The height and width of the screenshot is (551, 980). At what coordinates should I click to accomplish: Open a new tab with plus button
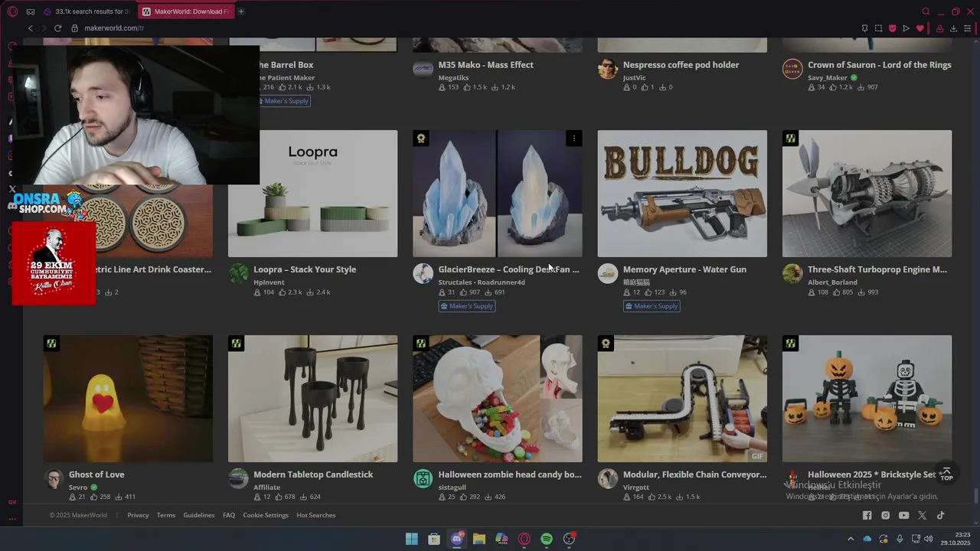click(x=240, y=11)
